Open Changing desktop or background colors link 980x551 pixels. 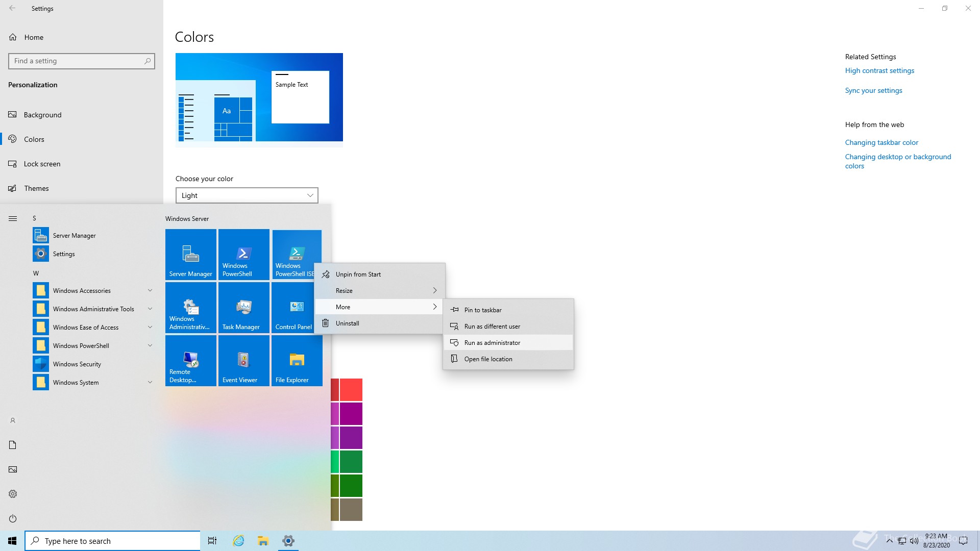[898, 161]
